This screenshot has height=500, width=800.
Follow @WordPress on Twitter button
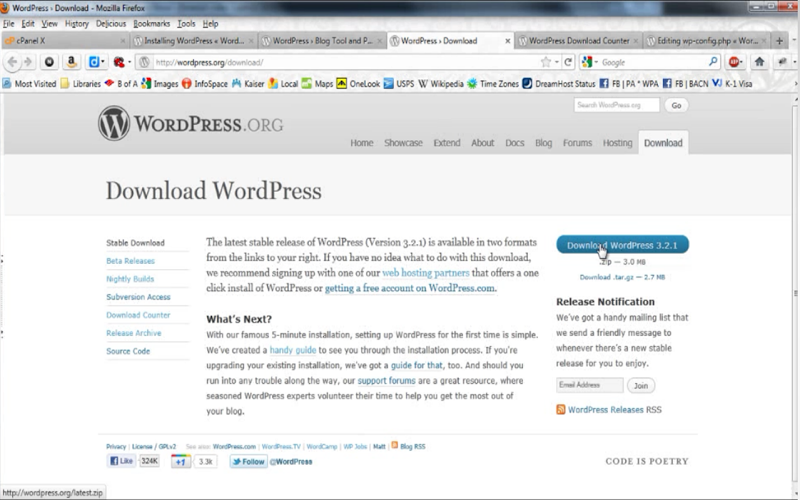tap(248, 461)
